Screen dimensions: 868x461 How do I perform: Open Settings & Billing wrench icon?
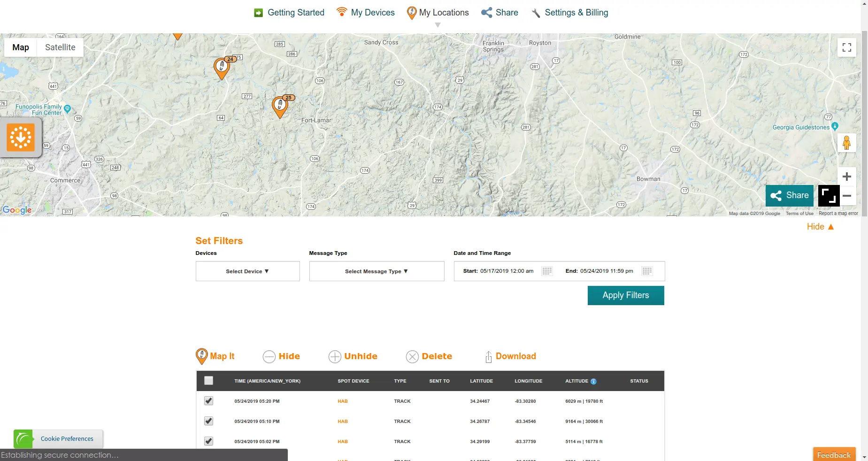[535, 13]
